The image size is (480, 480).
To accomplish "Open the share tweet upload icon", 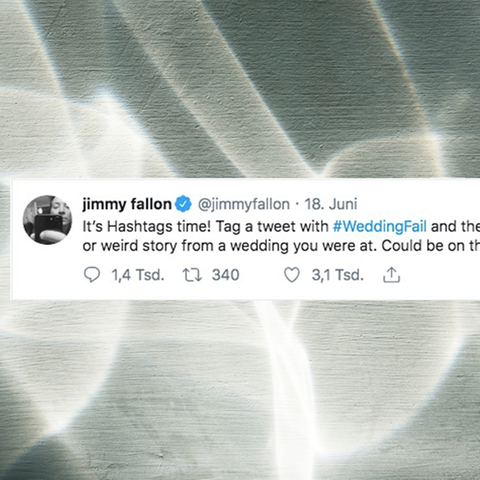I will click(x=391, y=275).
